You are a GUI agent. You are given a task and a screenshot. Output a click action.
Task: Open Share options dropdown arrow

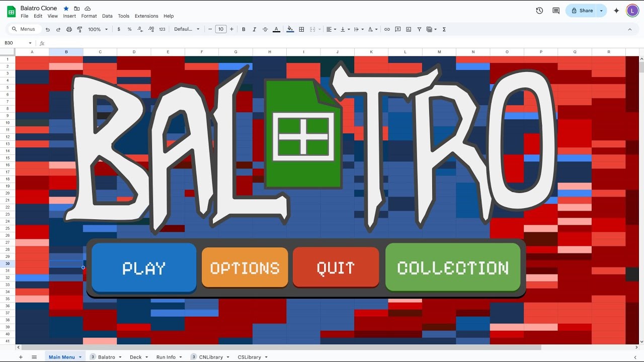click(601, 11)
